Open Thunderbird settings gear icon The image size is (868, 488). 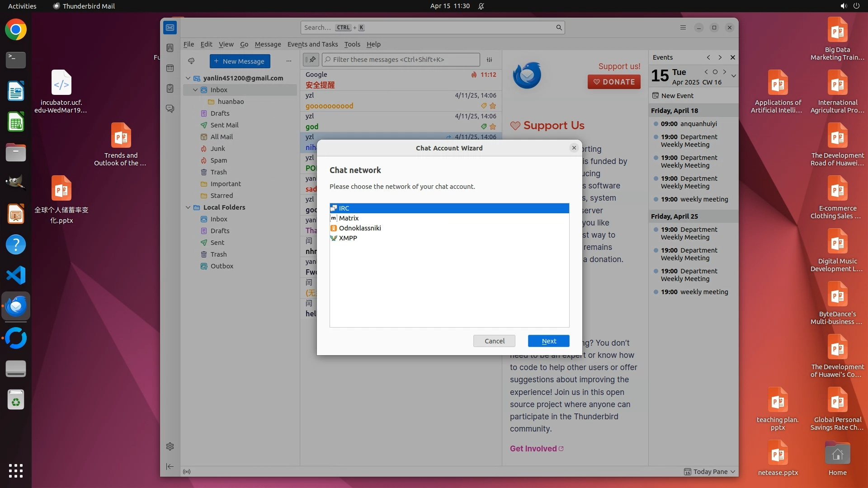pos(170,446)
